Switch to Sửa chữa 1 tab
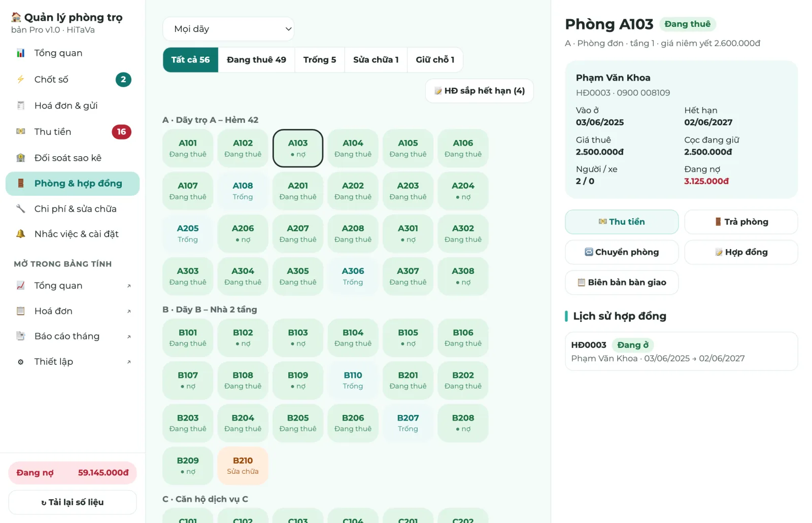Viewport: 812px width, 523px height. (x=376, y=60)
